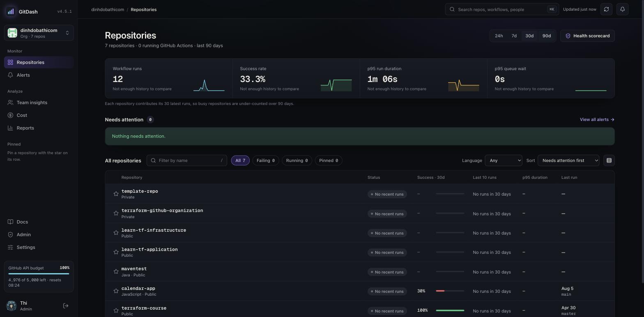
Task: Click the Search repos, workflows, people field
Action: pyautogui.click(x=502, y=9)
